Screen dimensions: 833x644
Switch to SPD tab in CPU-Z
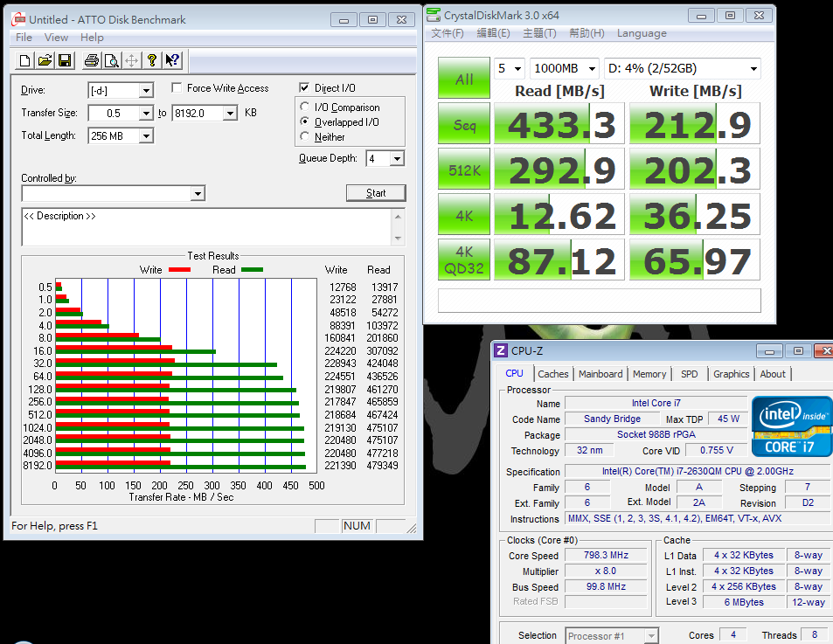[690, 374]
